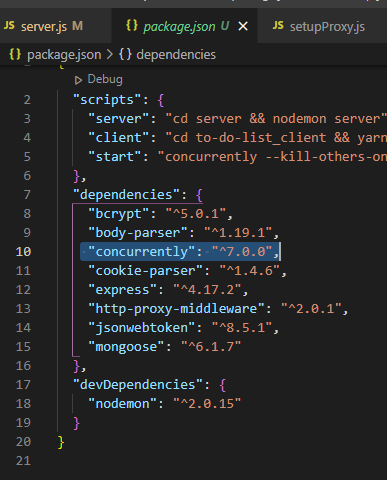The height and width of the screenshot is (480, 387).
Task: Click the "^5.0.1" version value
Action: pyautogui.click(x=196, y=214)
